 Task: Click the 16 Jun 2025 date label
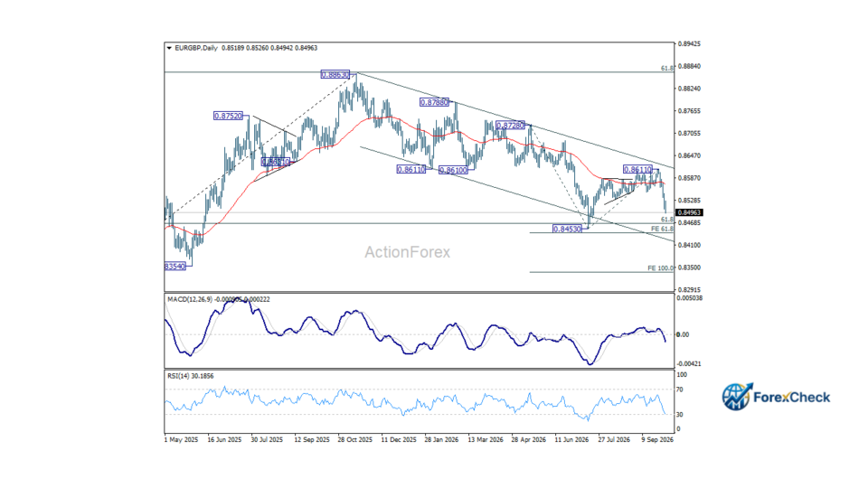tap(224, 440)
